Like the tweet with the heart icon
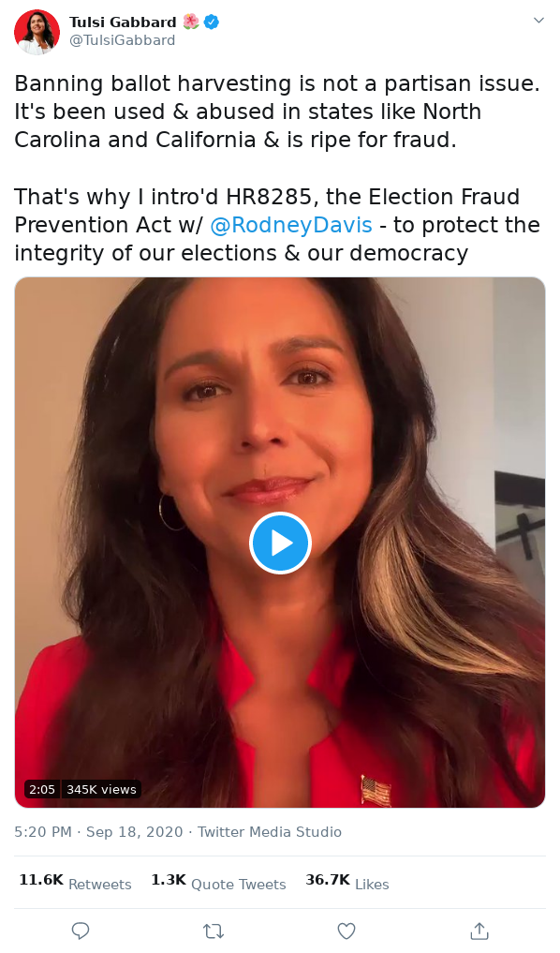Screen dimensions: 560x953 (x=346, y=931)
